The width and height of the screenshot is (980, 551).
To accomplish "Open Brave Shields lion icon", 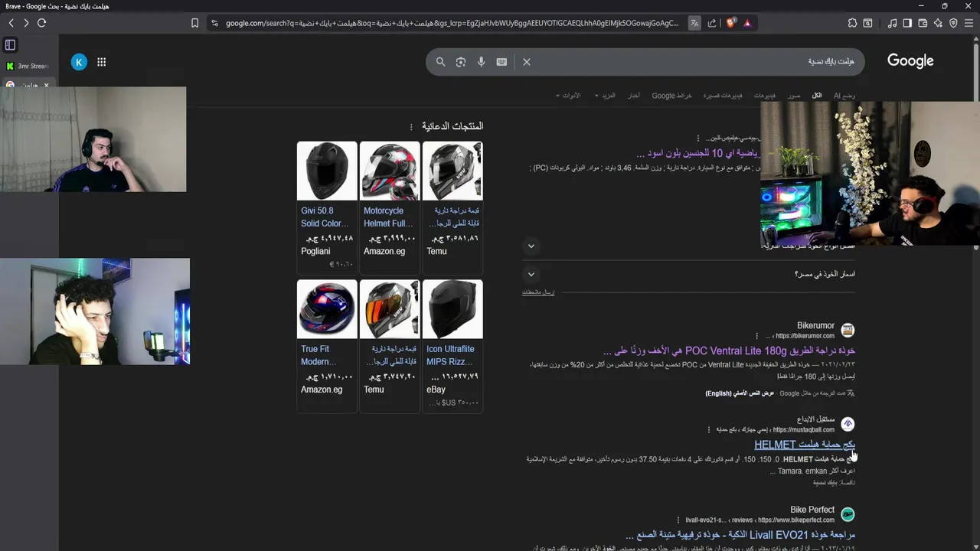I will (x=730, y=23).
